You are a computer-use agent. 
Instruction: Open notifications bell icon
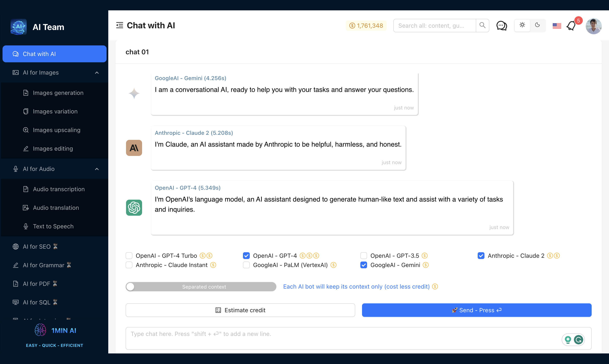pyautogui.click(x=571, y=26)
